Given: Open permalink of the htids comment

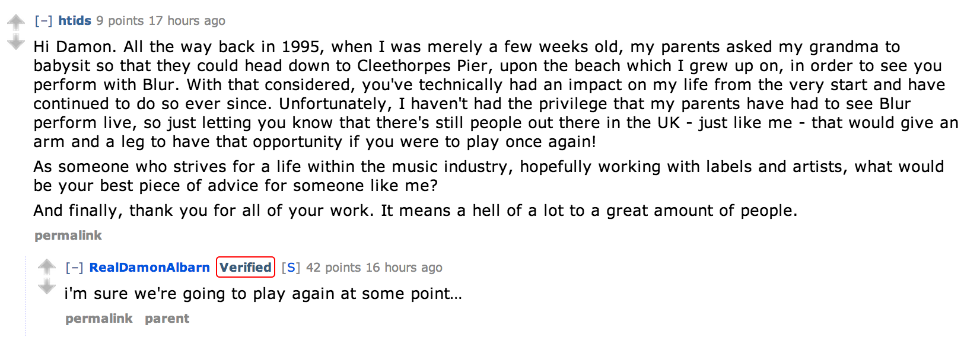Looking at the screenshot, I should 68,236.
